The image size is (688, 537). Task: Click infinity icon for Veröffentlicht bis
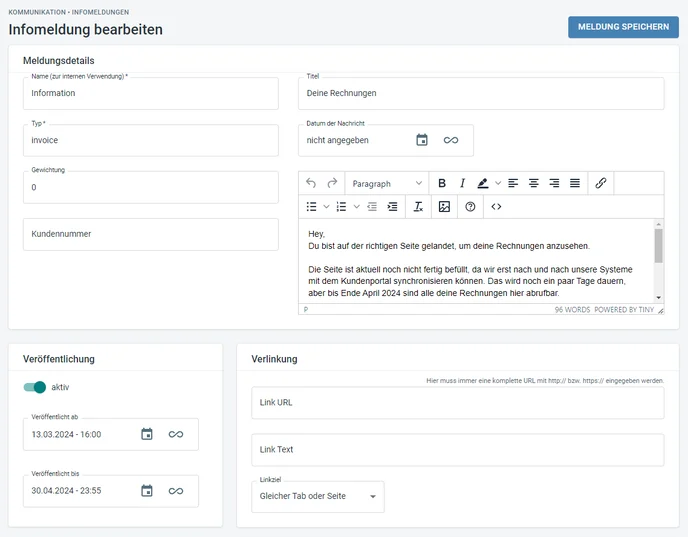click(x=176, y=490)
